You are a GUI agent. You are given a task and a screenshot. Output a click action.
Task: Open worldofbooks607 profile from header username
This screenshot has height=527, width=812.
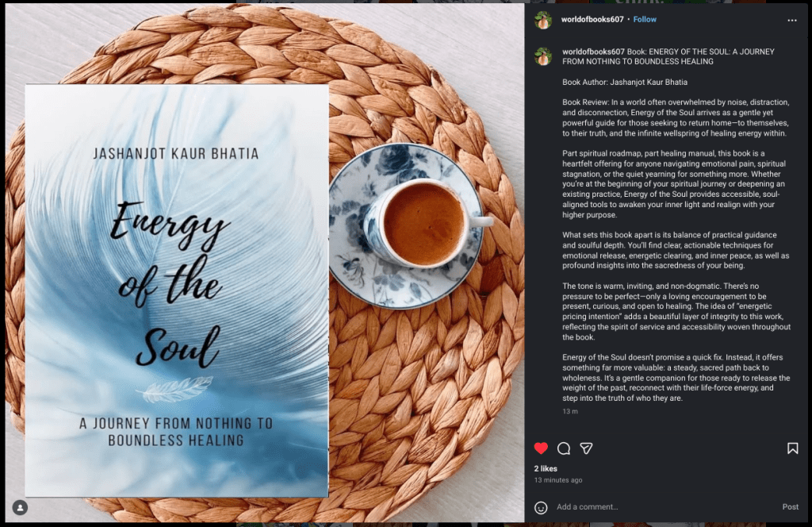(592, 19)
